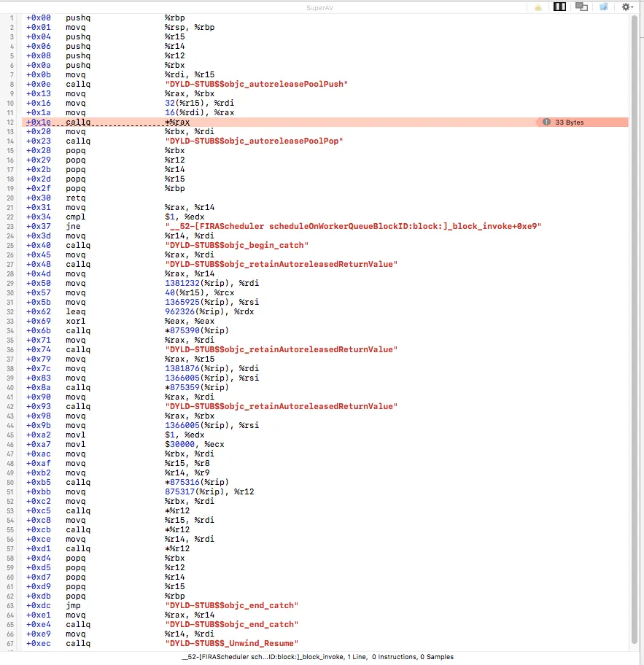Select address +0xe1 movq row
Image resolution: width=644 pixels, height=665 pixels.
325,615
